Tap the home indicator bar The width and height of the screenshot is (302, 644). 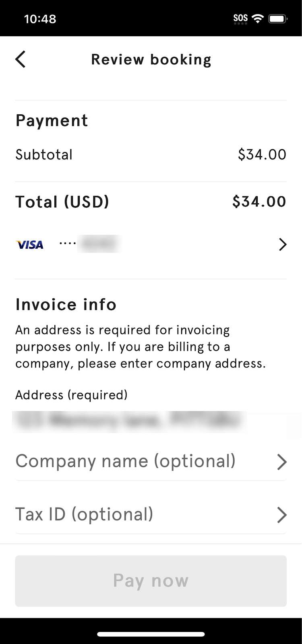(151, 634)
